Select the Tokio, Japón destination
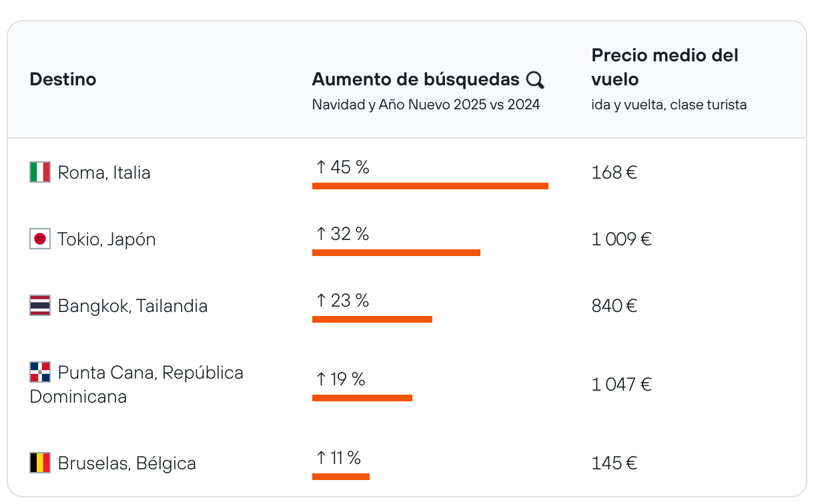Image resolution: width=814 pixels, height=504 pixels. click(x=107, y=239)
